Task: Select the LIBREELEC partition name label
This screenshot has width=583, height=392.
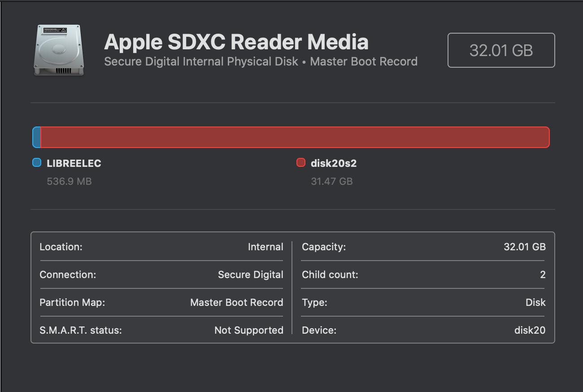Action: coord(74,163)
